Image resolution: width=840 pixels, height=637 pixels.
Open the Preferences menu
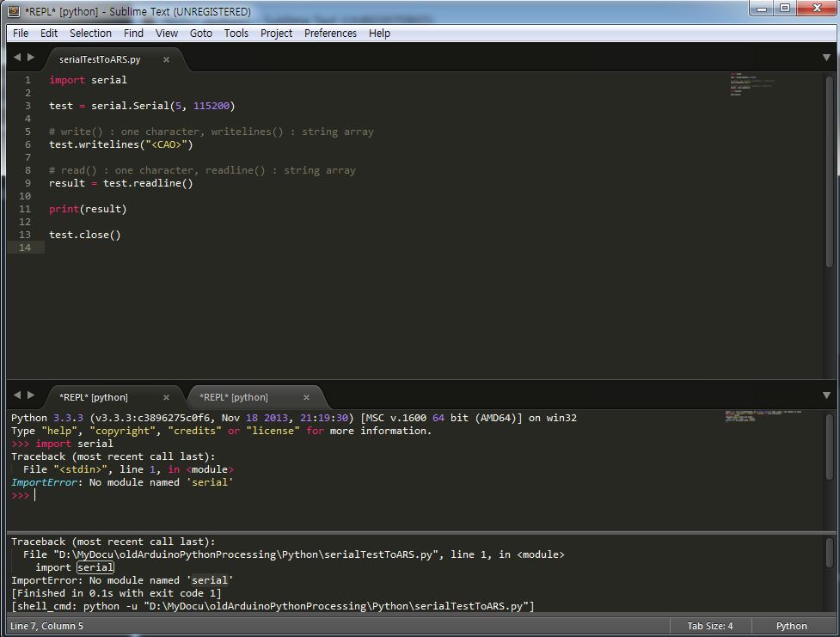pyautogui.click(x=330, y=34)
